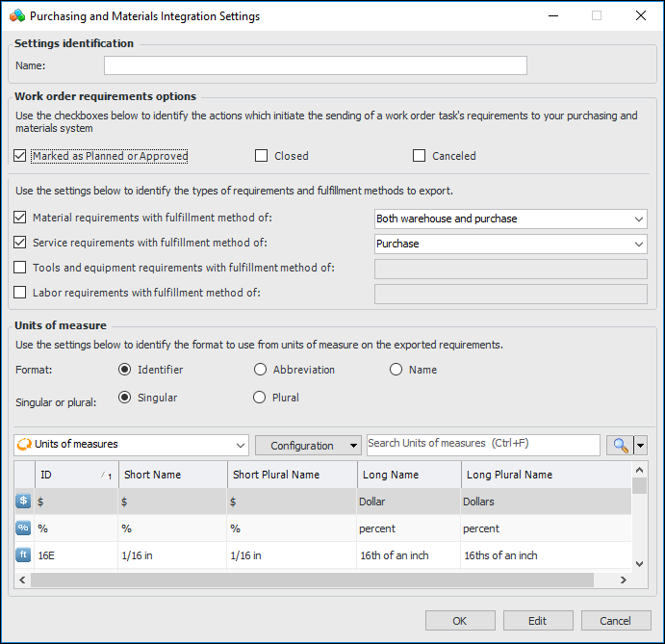Sort by the Short Name column header
665x644 pixels.
(x=171, y=475)
